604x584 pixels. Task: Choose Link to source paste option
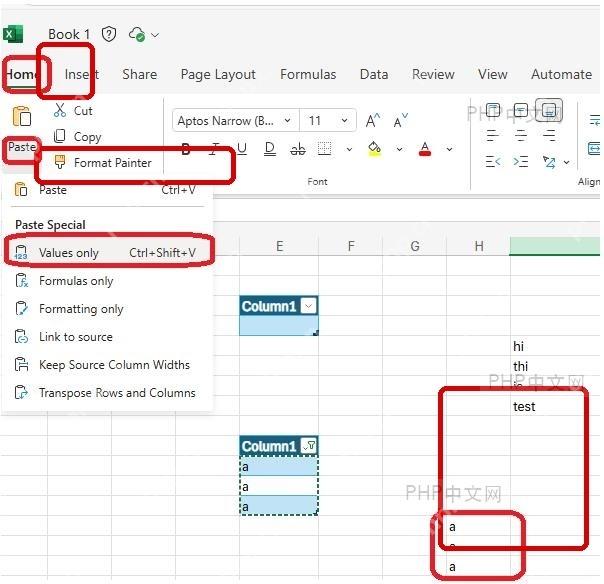(105, 337)
